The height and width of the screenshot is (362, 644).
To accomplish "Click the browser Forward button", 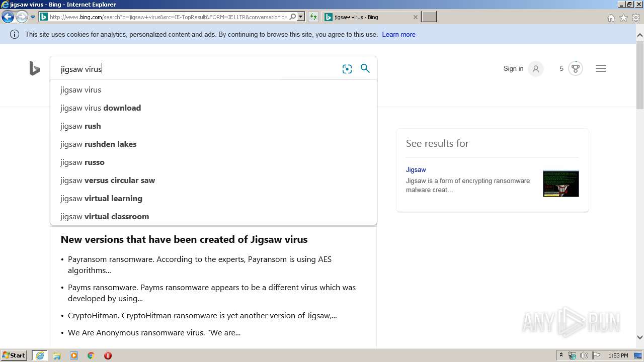I will click(x=21, y=17).
